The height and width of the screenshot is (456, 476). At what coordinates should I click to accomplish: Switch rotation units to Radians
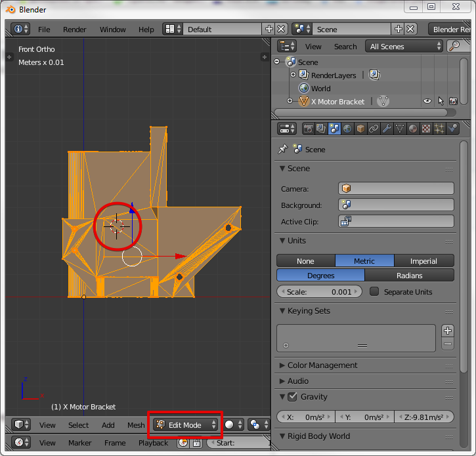tap(409, 276)
